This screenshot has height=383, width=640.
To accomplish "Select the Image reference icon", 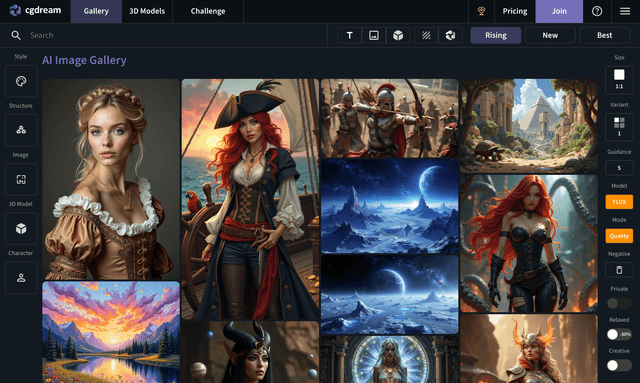I will click(x=21, y=179).
